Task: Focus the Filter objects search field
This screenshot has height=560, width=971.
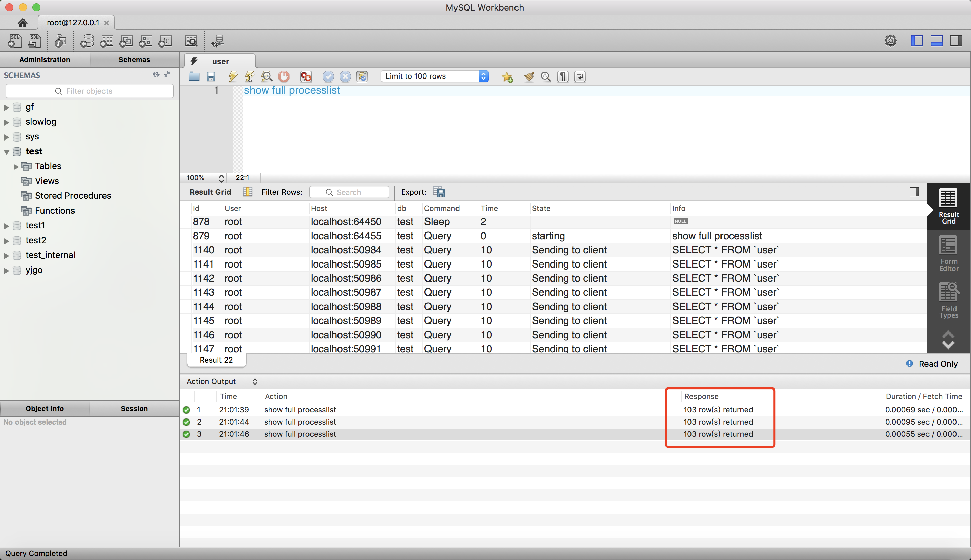Action: [x=90, y=91]
